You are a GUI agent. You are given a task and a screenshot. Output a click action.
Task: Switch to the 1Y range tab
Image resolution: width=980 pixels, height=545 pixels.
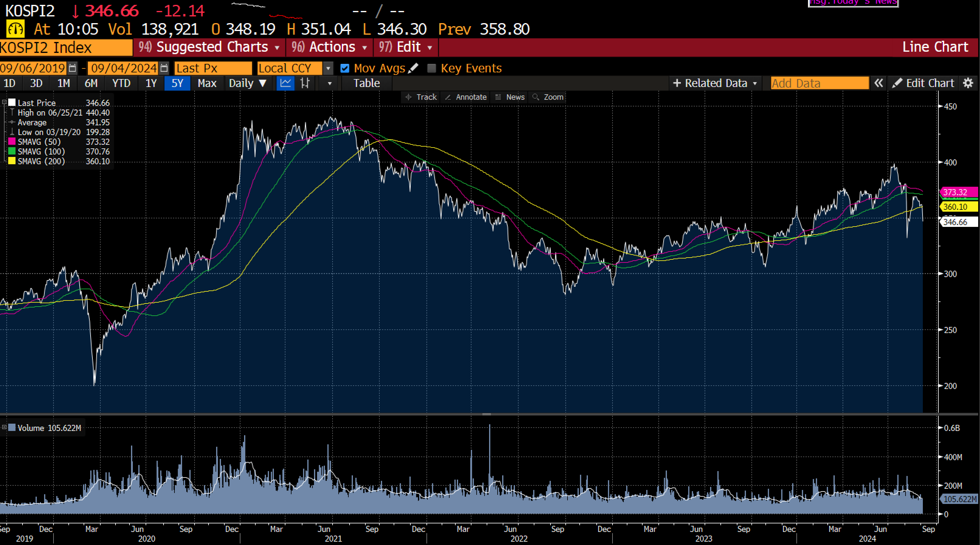(151, 83)
